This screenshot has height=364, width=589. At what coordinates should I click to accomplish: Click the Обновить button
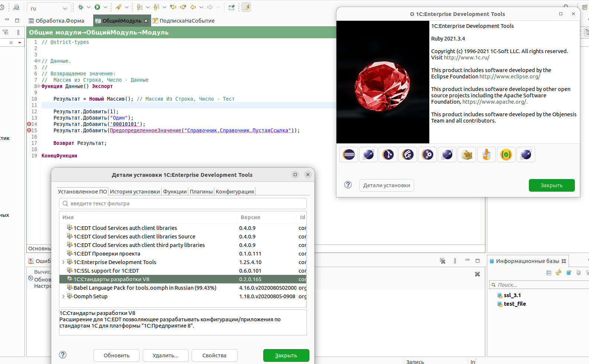(x=117, y=355)
